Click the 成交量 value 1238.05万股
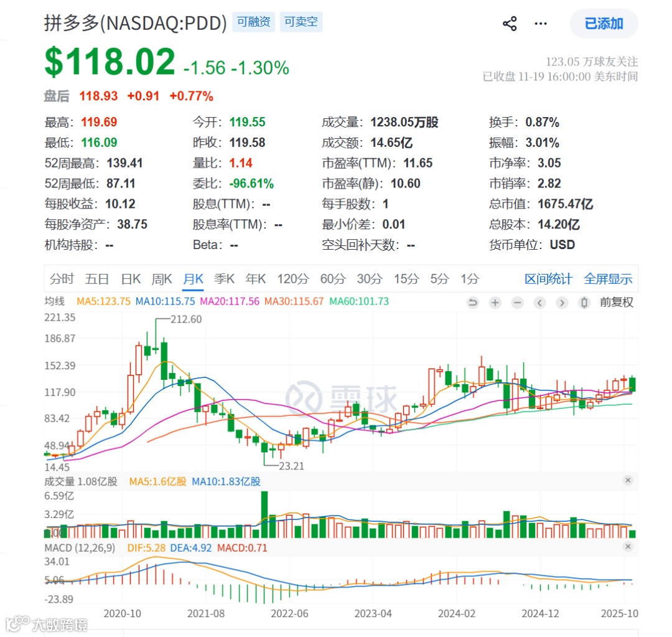Image resolution: width=672 pixels, height=637 pixels. pos(404,122)
